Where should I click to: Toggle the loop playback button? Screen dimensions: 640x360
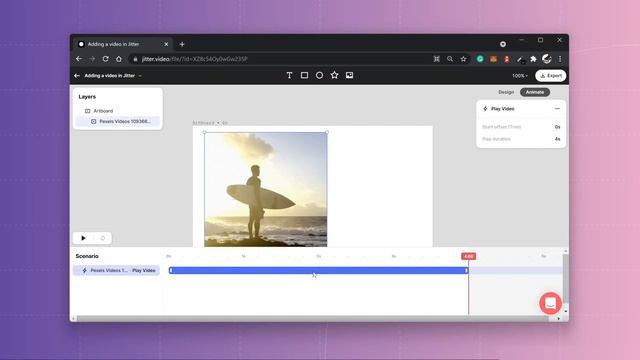click(x=103, y=238)
